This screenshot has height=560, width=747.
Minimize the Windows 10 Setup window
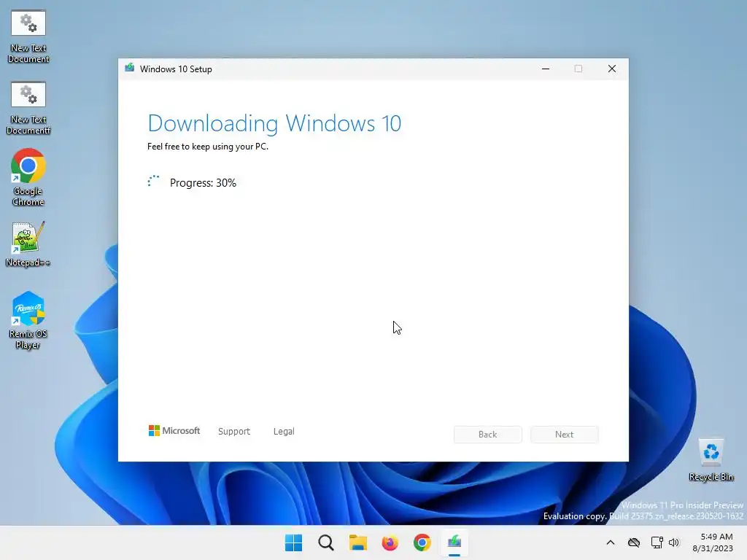click(x=546, y=69)
